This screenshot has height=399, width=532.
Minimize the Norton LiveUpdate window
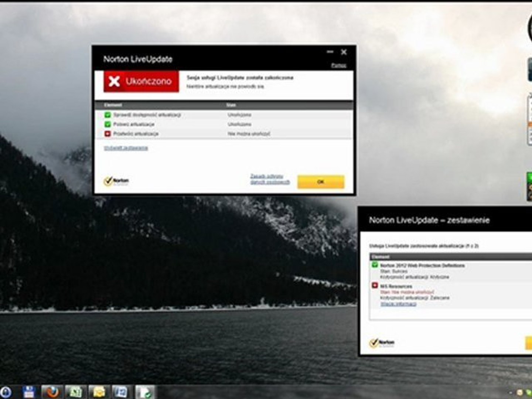[330, 52]
